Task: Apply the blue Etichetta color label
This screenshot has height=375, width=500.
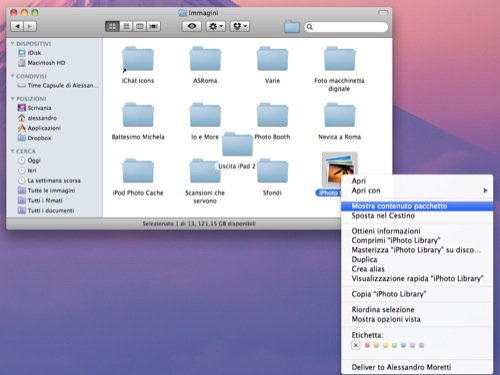Action: pos(403,345)
